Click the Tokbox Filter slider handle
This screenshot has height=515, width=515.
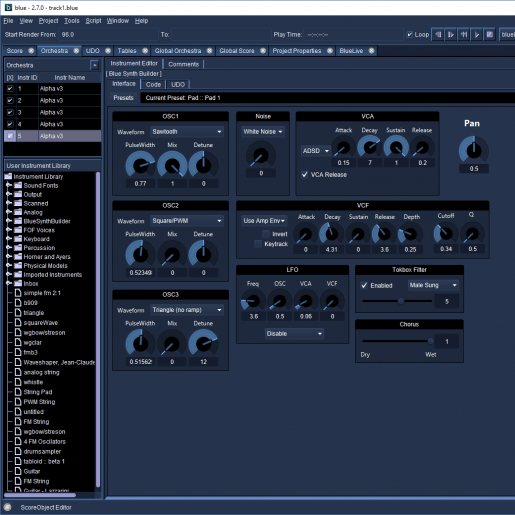[401, 301]
